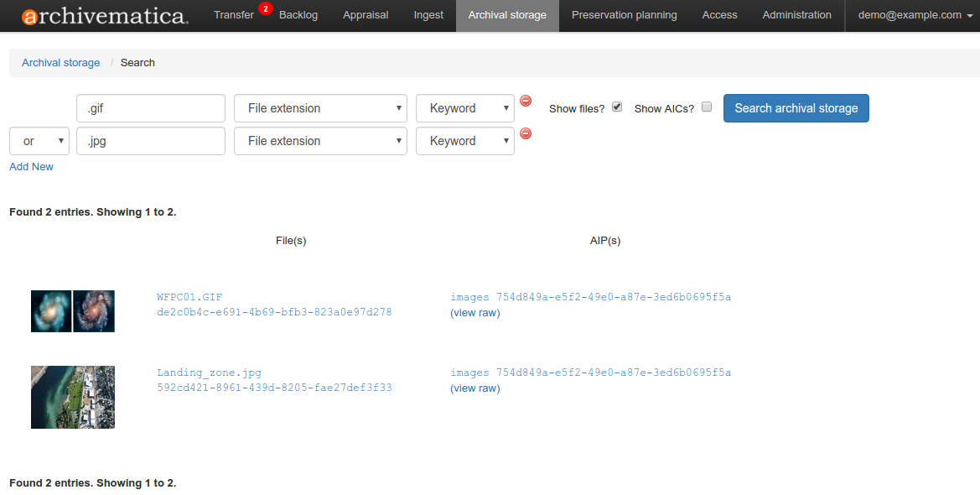The image size is (980, 495).
Task: Switch to the Preservation planning tab
Action: click(624, 15)
